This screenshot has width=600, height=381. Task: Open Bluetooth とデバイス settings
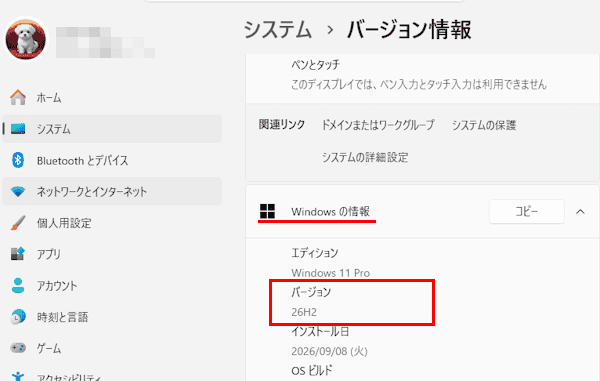click(112, 160)
